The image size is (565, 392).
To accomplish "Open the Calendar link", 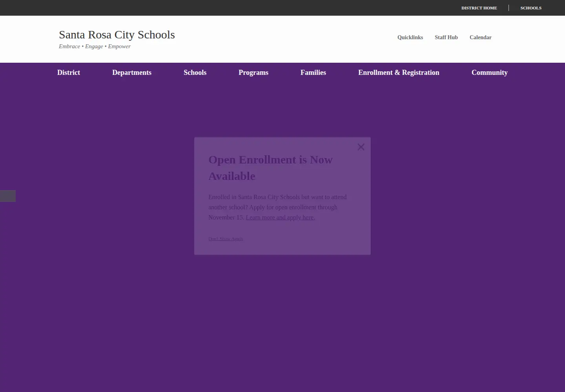I will (480, 37).
